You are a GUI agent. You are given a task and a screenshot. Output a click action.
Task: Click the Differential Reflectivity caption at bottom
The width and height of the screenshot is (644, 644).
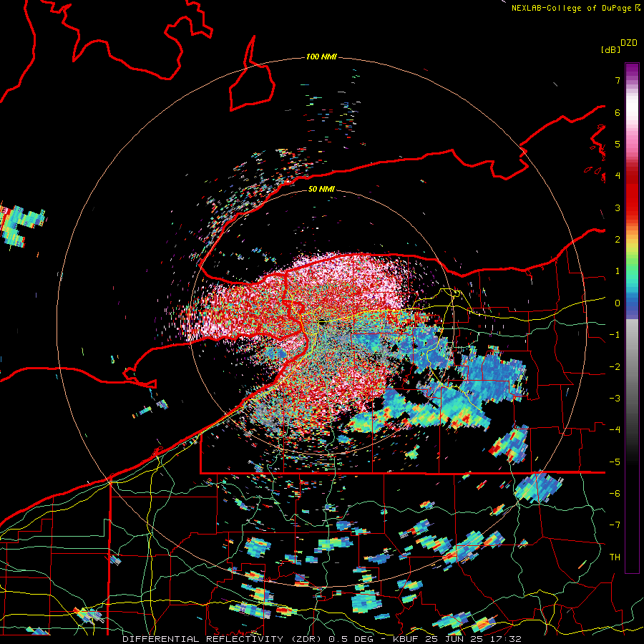click(321, 639)
